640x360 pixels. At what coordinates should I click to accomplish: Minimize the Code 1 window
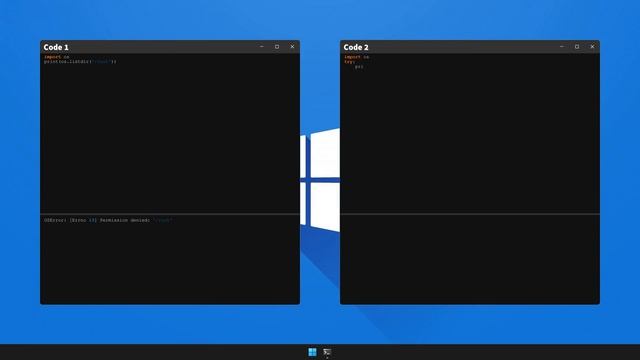[x=262, y=47]
